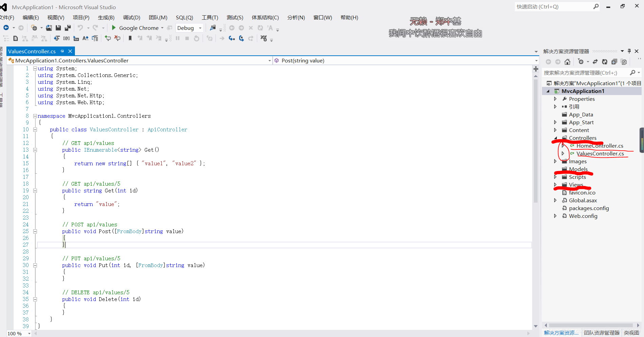Expand the Content folder

[555, 130]
